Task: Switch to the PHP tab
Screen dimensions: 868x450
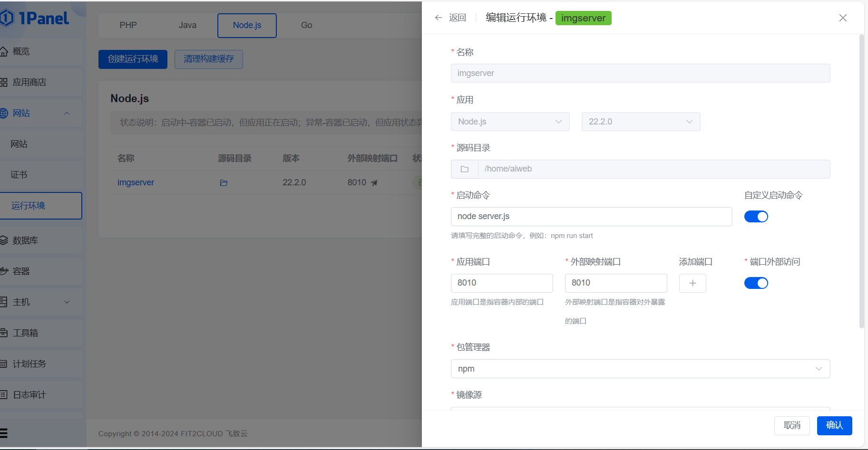Action: click(128, 25)
